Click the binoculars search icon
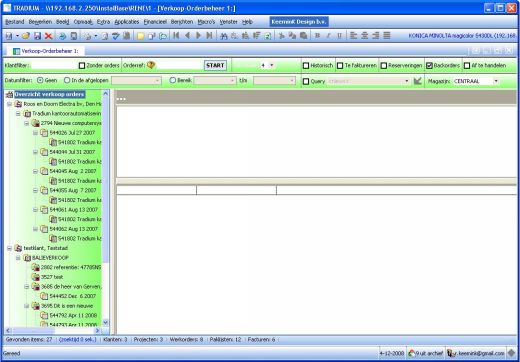 [224, 36]
